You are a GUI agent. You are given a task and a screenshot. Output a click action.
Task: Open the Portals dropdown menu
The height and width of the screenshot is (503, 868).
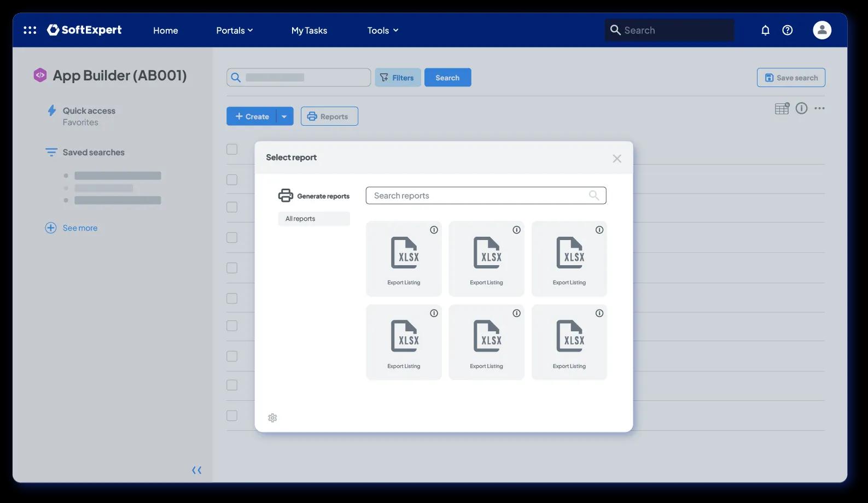point(235,31)
